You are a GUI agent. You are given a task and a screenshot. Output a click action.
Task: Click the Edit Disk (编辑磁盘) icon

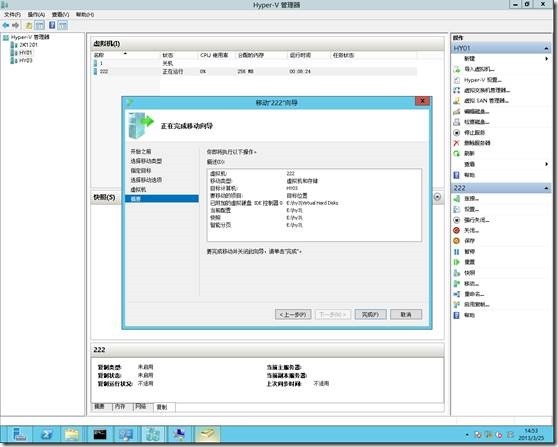[457, 111]
